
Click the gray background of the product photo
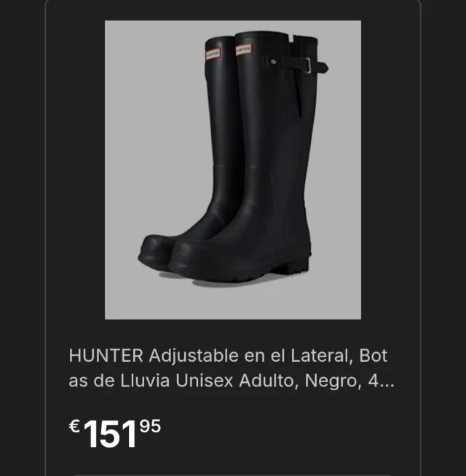click(x=152, y=122)
